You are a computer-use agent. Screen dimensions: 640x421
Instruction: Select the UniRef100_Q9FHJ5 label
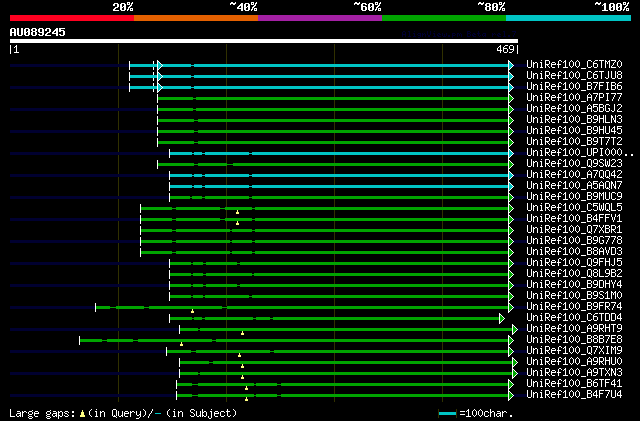pyautogui.click(x=574, y=263)
